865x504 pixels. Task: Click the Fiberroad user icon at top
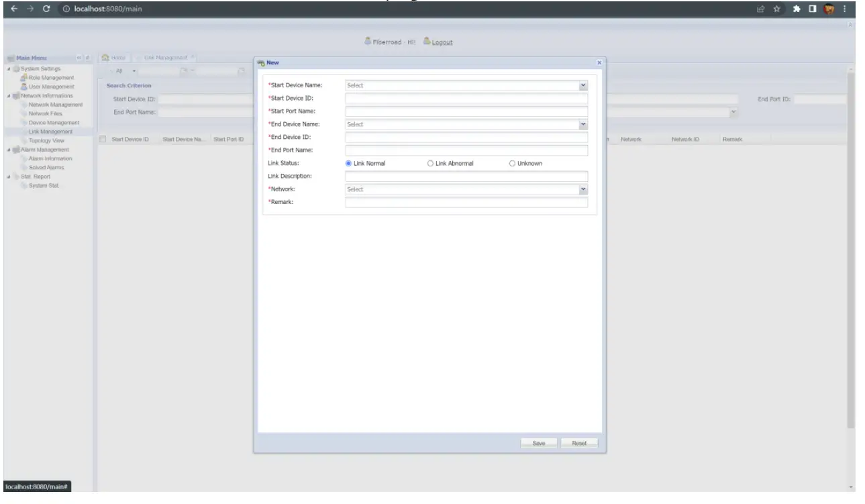(x=368, y=41)
